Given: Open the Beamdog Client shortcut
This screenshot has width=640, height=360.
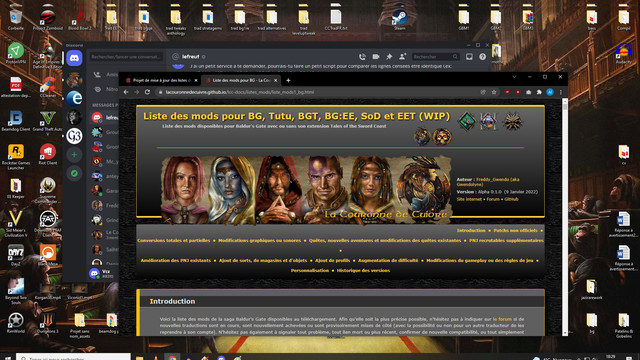Looking at the screenshot, I should click(x=16, y=121).
